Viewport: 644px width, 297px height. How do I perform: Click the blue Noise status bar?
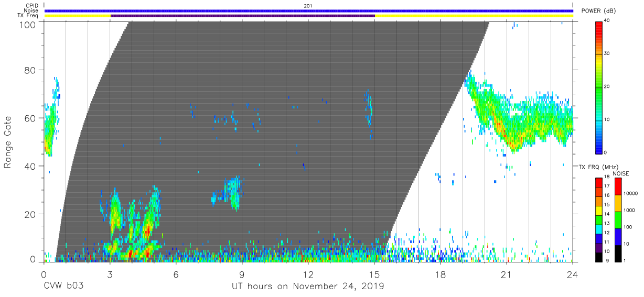pos(308,10)
